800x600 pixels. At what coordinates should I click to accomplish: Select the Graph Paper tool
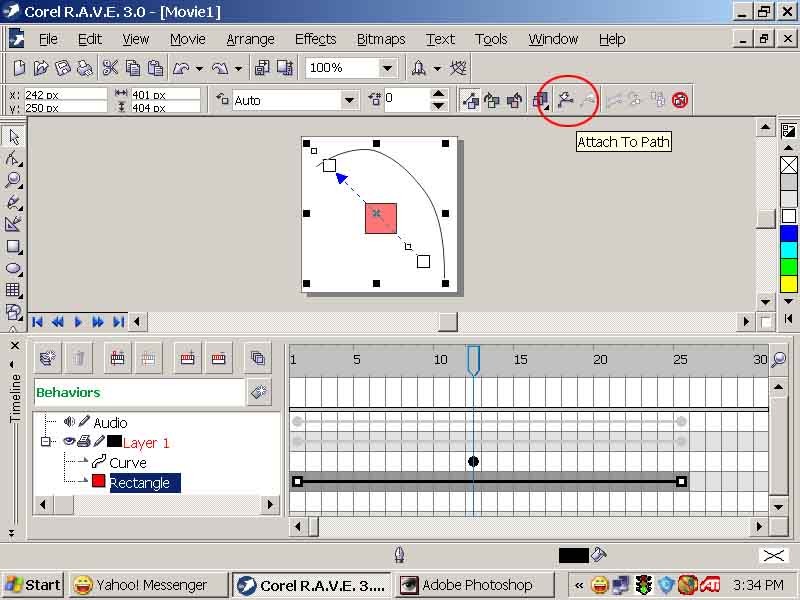point(13,290)
